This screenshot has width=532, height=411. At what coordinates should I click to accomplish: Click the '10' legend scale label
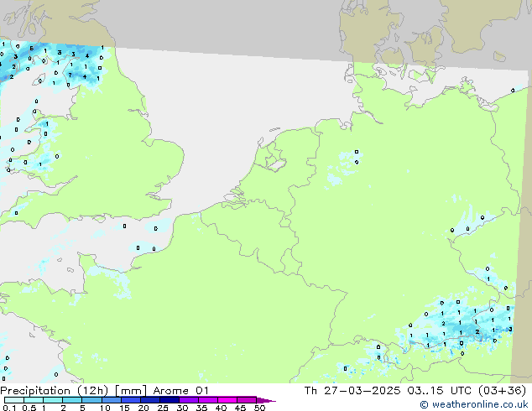point(105,408)
